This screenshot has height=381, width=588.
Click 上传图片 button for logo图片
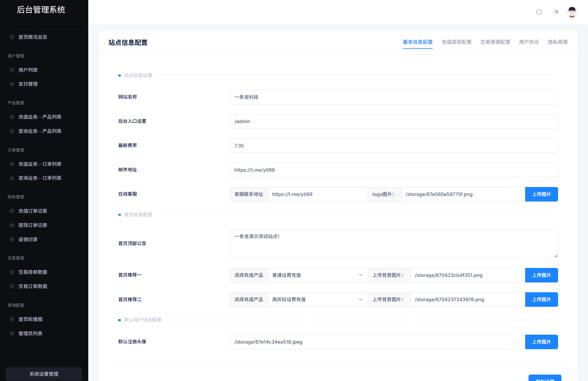(x=541, y=194)
